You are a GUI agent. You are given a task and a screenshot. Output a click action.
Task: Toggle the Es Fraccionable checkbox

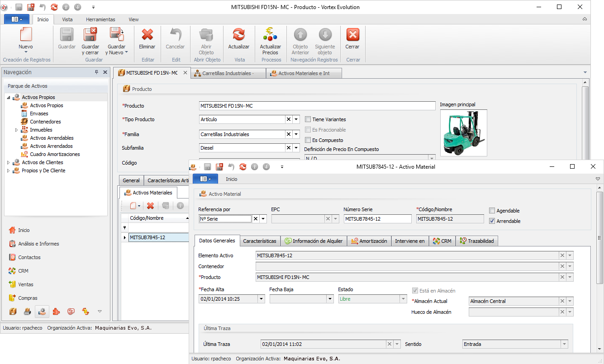click(x=308, y=130)
